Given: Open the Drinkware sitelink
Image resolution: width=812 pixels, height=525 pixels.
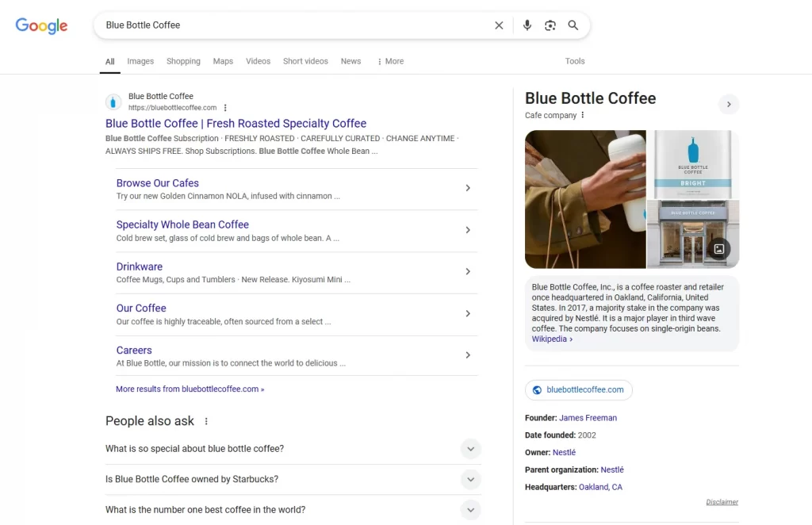Looking at the screenshot, I should (140, 266).
